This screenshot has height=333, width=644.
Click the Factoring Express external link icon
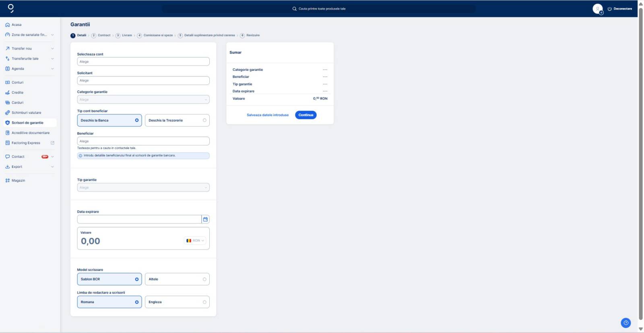click(52, 143)
